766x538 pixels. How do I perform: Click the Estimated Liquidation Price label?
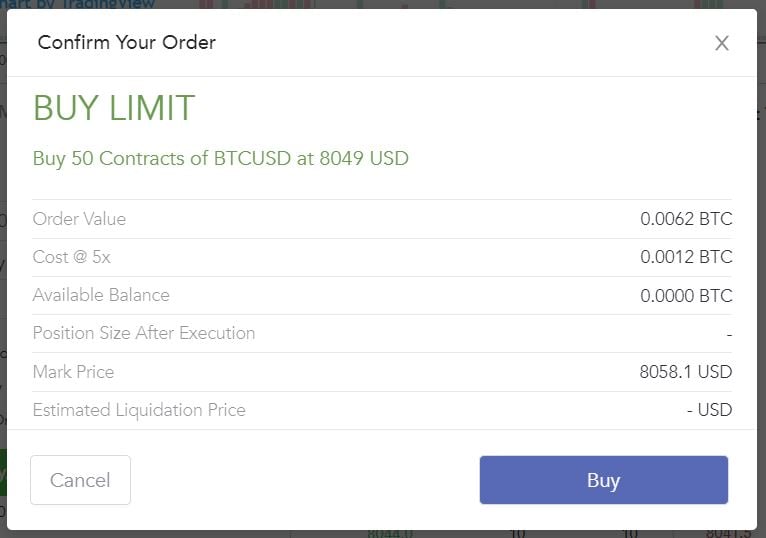[139, 410]
